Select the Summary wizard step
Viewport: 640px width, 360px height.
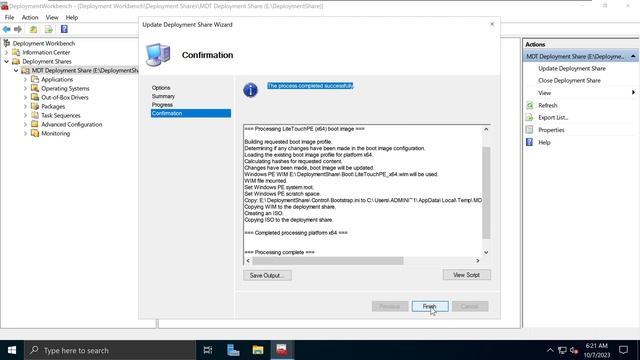click(x=163, y=96)
